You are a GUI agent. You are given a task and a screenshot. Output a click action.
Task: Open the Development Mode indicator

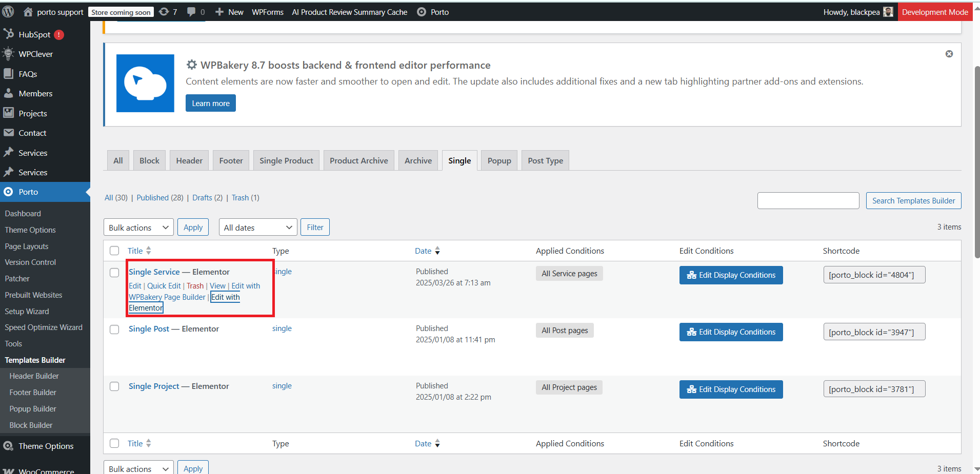coord(935,12)
